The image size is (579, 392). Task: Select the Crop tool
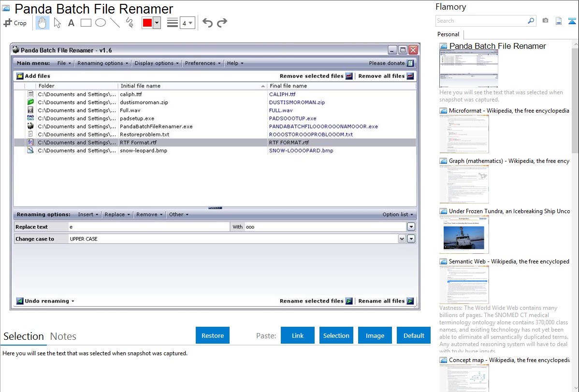pyautogui.click(x=15, y=23)
